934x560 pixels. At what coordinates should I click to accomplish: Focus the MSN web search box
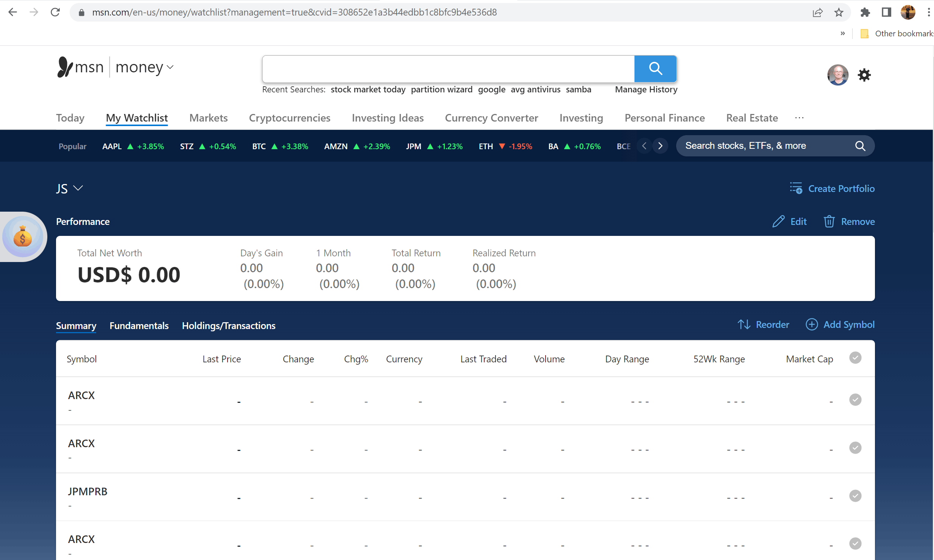[x=448, y=69]
